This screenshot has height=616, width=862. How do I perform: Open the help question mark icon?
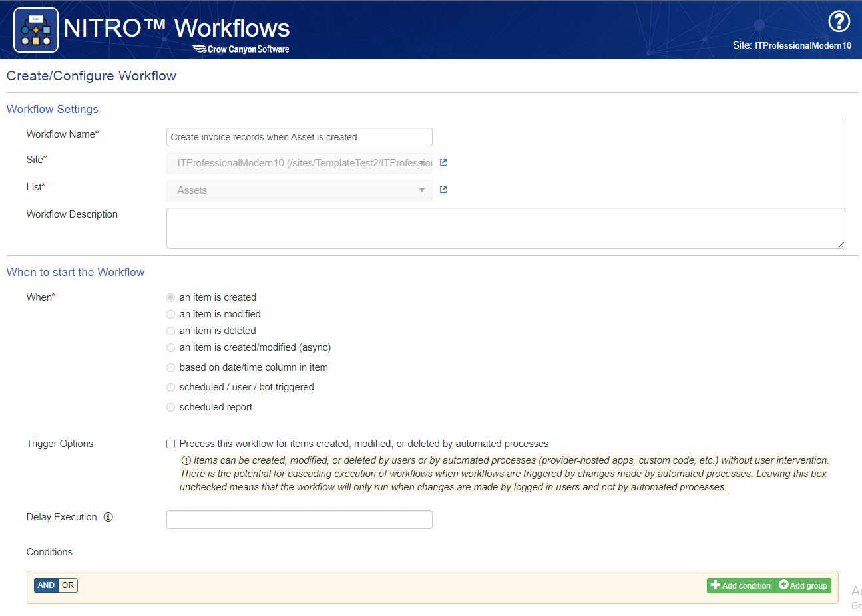[x=839, y=21]
